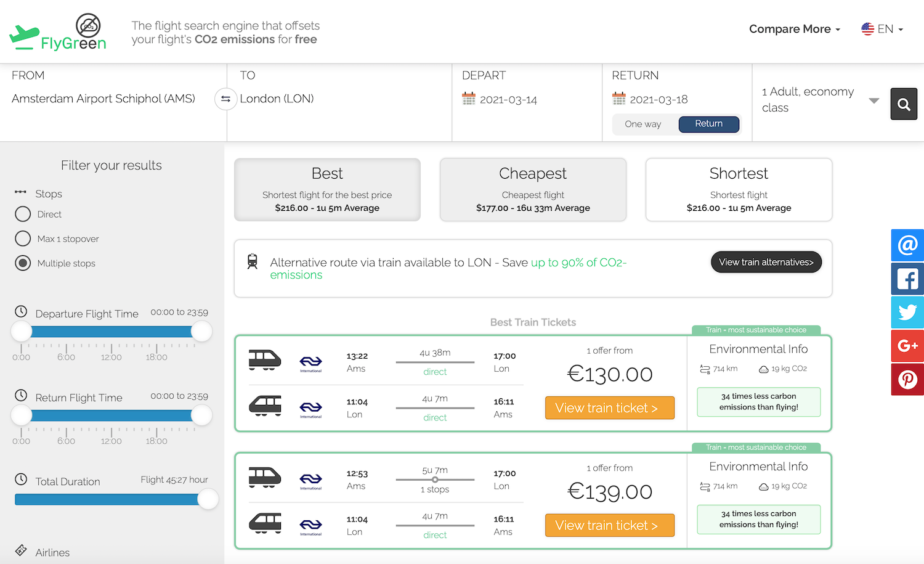This screenshot has width=924, height=564.
Task: Open the departure date calendar icon
Action: pos(469,99)
